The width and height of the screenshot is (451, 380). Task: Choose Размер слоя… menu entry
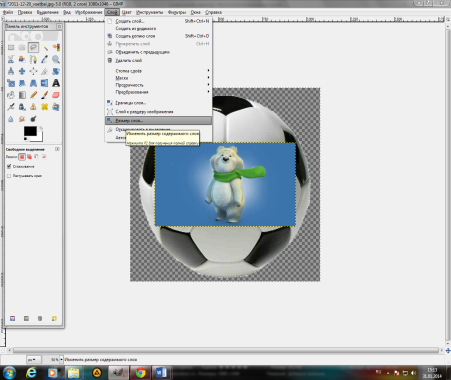[x=158, y=120]
